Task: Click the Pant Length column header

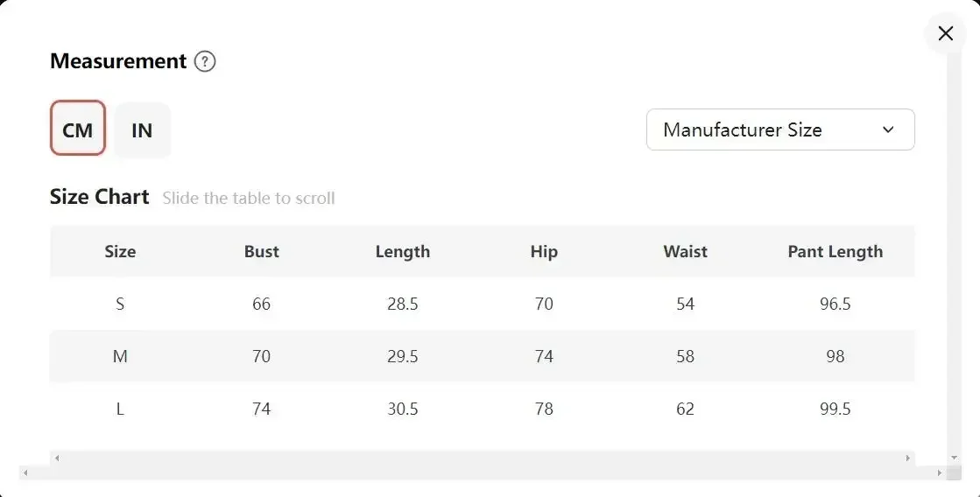Action: coord(835,252)
